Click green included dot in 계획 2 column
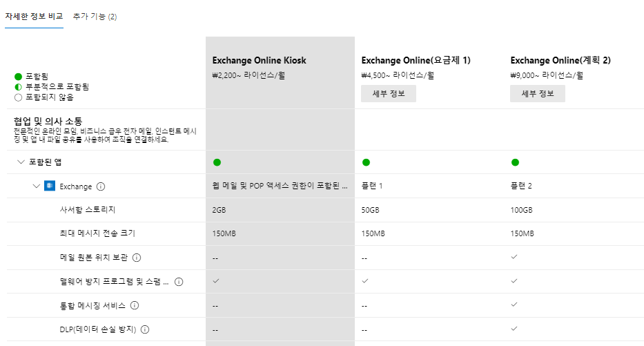This screenshot has width=644, height=346. click(515, 162)
